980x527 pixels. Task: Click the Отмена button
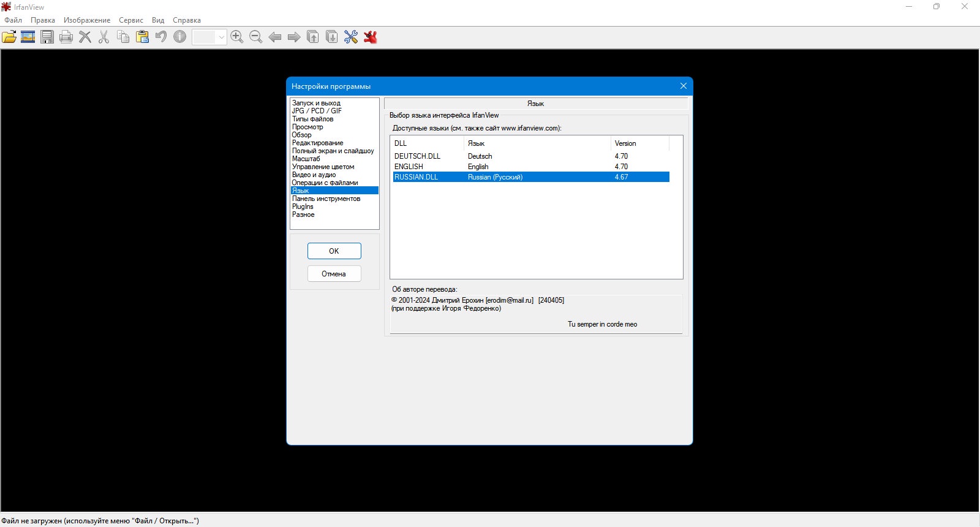[334, 274]
